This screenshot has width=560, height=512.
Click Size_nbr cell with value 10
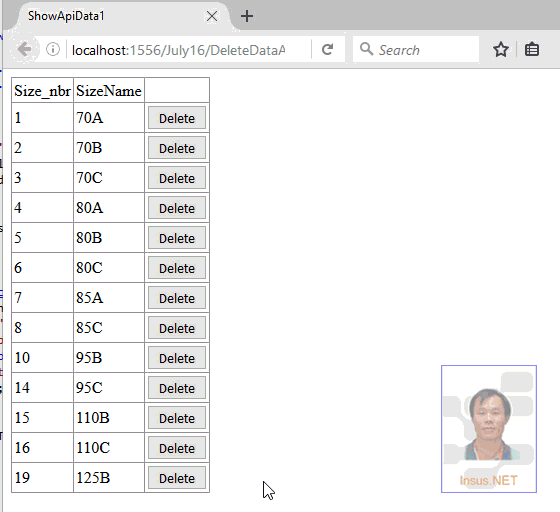(x=42, y=358)
